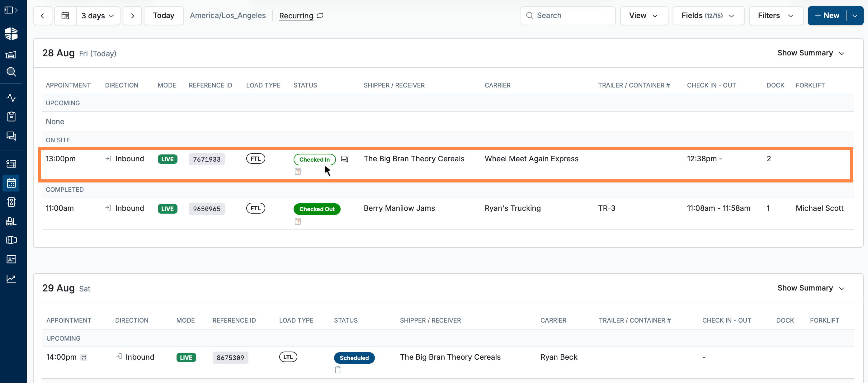Click the Today button
This screenshot has height=383, width=868.
point(163,16)
